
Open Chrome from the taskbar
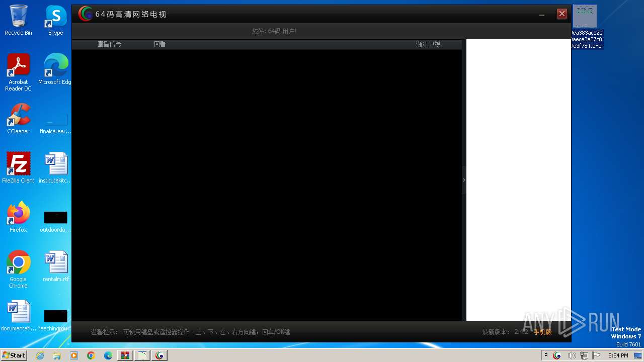click(91, 355)
